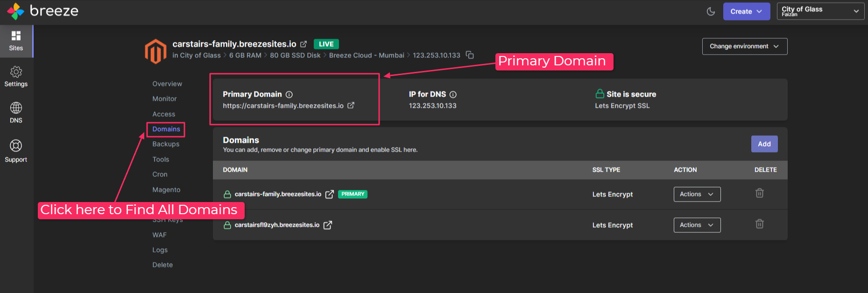This screenshot has height=293, width=868.
Task: Open the primary domain URL link
Action: pyautogui.click(x=283, y=106)
